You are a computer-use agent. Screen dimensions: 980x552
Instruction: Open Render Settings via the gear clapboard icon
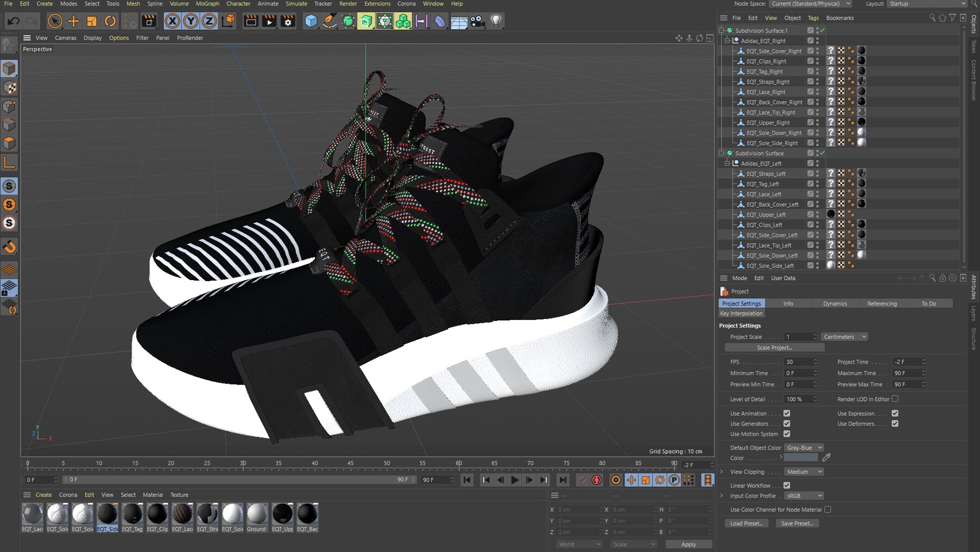pyautogui.click(x=287, y=21)
